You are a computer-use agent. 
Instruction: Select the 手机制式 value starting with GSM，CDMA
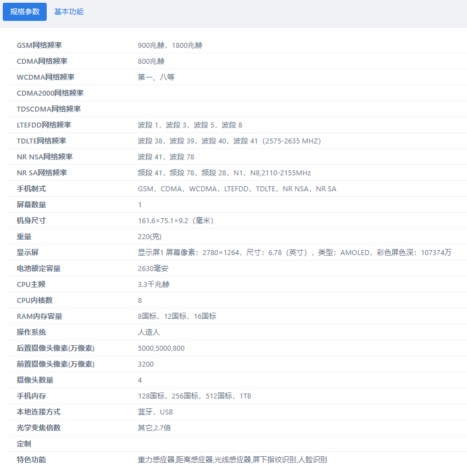tap(237, 189)
